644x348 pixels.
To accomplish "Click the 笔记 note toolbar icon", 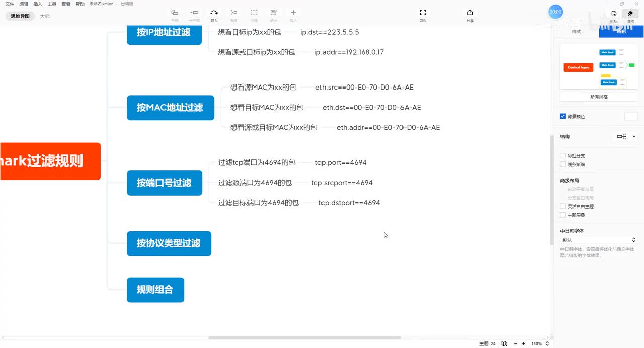I will [274, 13].
